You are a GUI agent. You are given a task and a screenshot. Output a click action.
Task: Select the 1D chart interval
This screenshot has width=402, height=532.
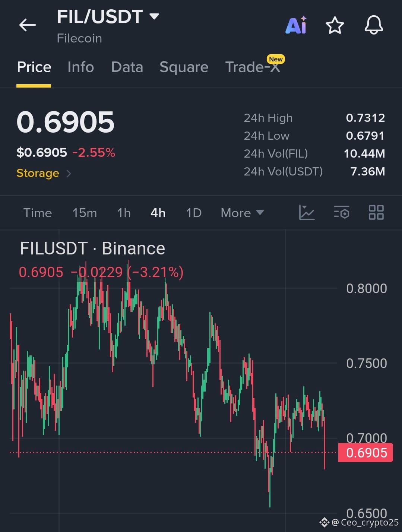coord(194,213)
